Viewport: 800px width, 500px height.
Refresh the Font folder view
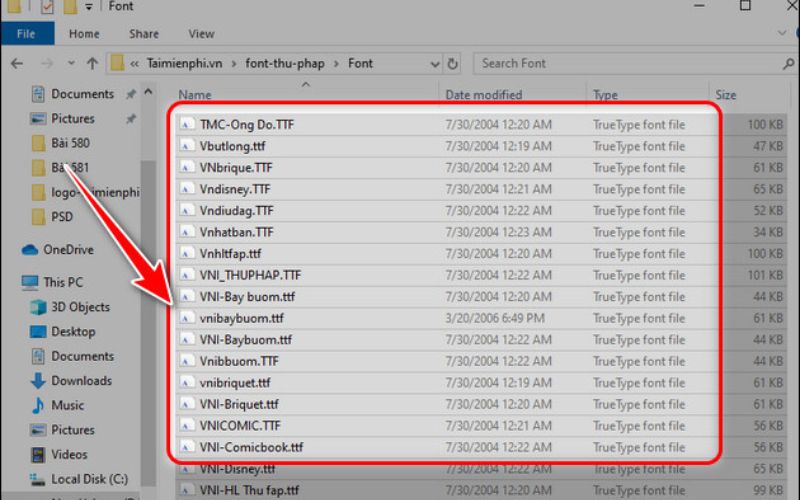pos(453,64)
